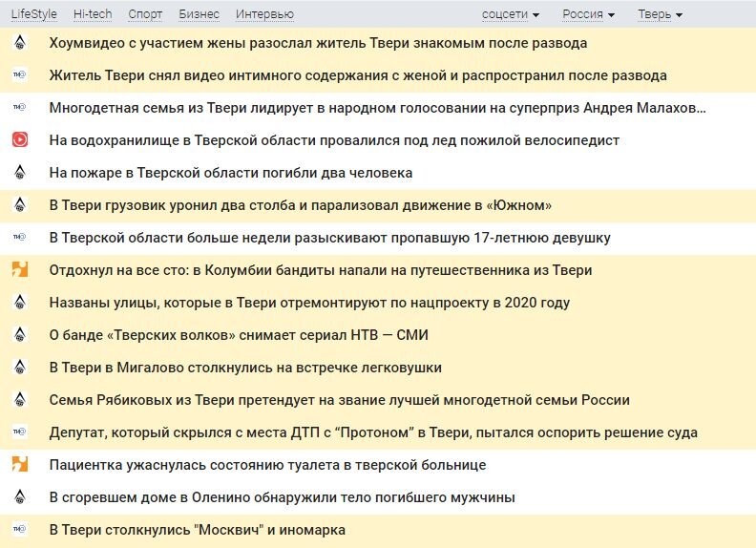Open article 'Хоумвидео с участием жены разослал житель Твери'
Screen dimensions: 756x548
(318, 43)
